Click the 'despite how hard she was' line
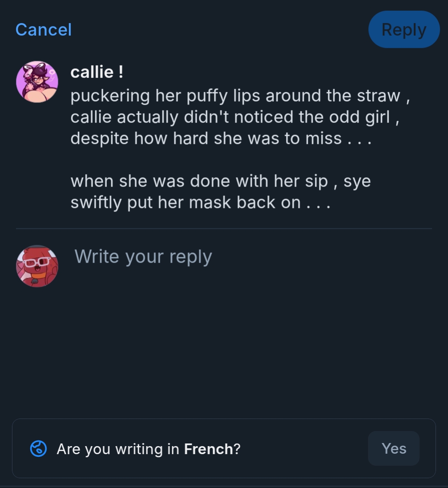Viewport: 448px width, 488px height. tap(220, 138)
